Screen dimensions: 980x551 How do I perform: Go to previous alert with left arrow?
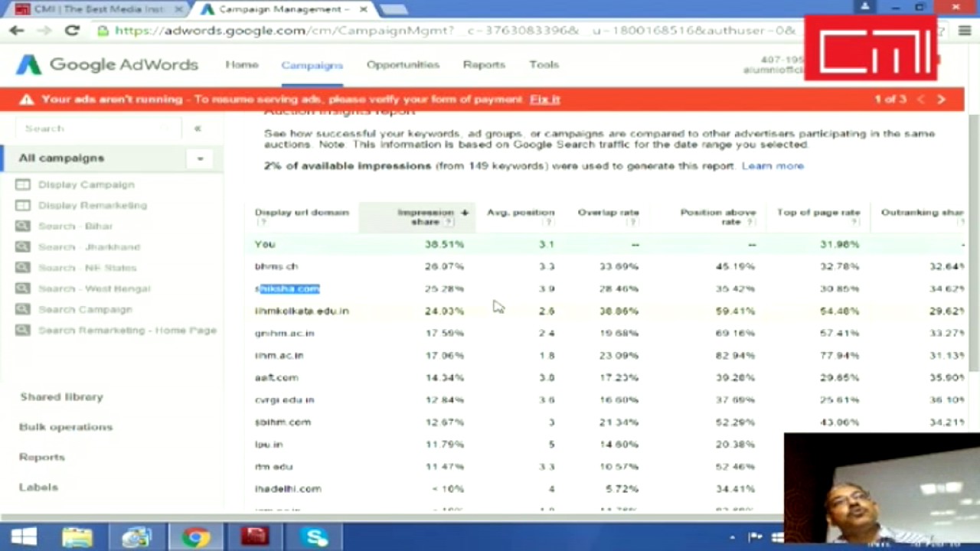tap(921, 99)
